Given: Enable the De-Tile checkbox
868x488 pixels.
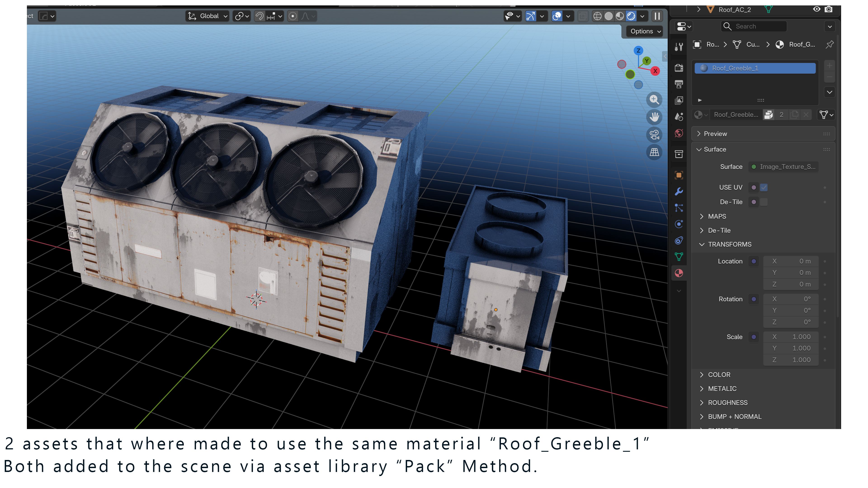Looking at the screenshot, I should (x=764, y=202).
